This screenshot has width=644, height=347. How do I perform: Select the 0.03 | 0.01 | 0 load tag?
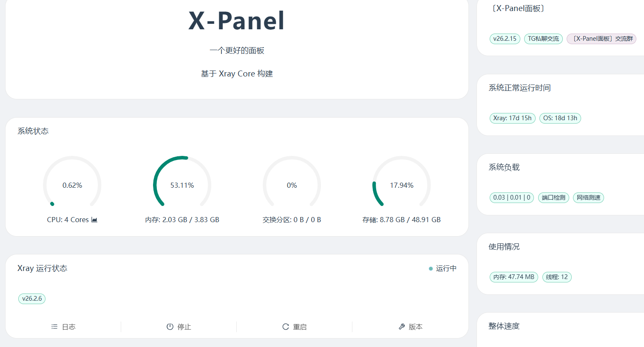(x=511, y=197)
